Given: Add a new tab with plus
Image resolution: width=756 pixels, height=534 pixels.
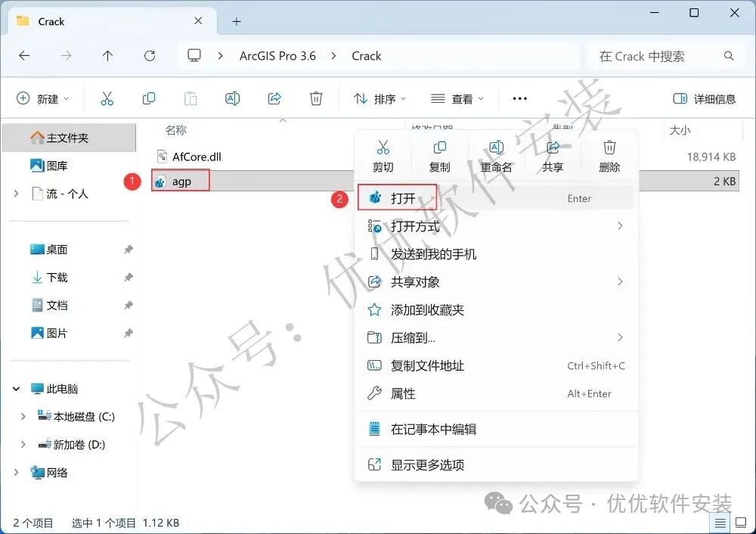Looking at the screenshot, I should pyautogui.click(x=236, y=21).
